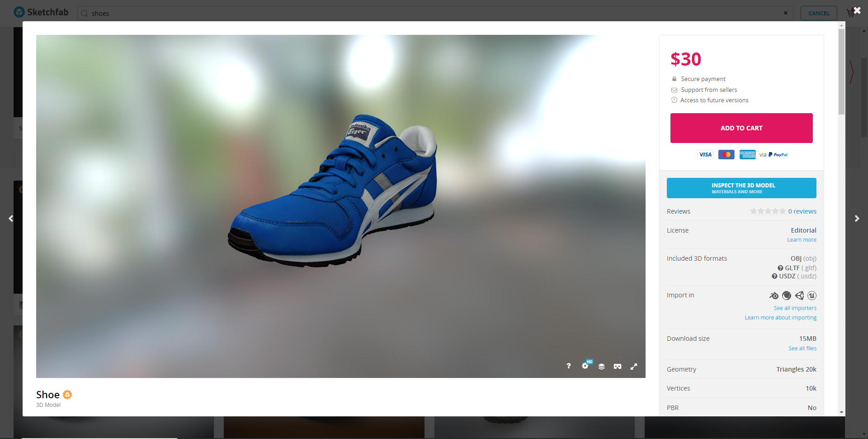The width and height of the screenshot is (868, 439).
Task: Go to the next model arrow
Action: click(857, 219)
